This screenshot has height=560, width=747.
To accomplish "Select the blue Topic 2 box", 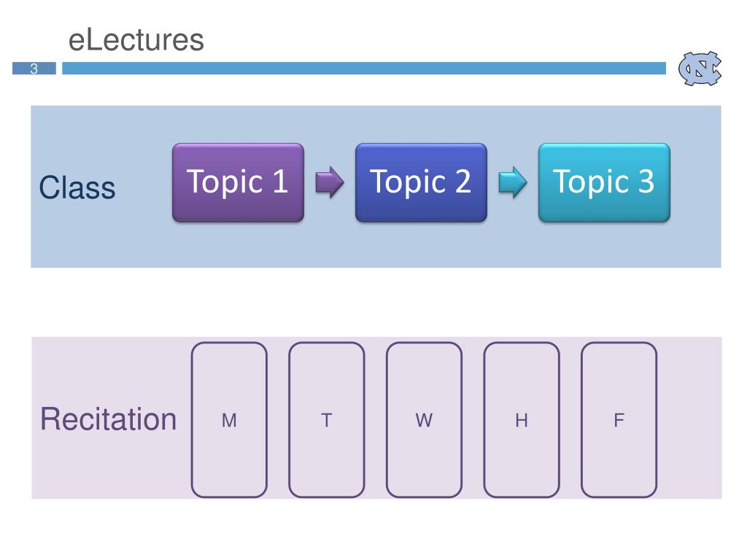I will [x=421, y=182].
